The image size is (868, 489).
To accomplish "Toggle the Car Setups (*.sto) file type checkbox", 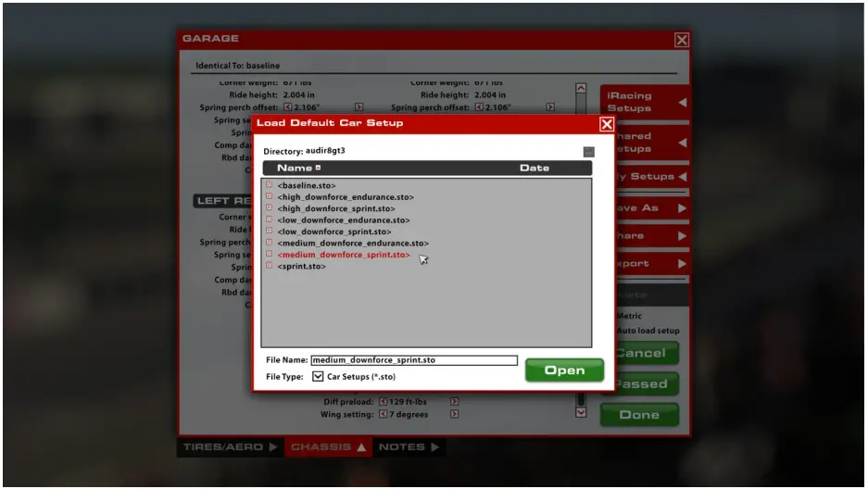I will [x=318, y=377].
